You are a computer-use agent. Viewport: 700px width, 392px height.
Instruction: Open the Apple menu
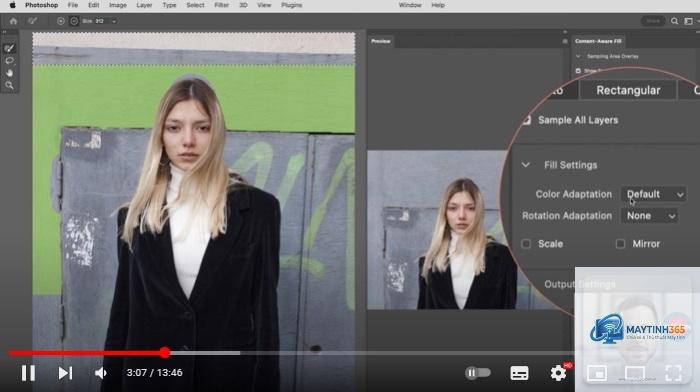point(12,5)
